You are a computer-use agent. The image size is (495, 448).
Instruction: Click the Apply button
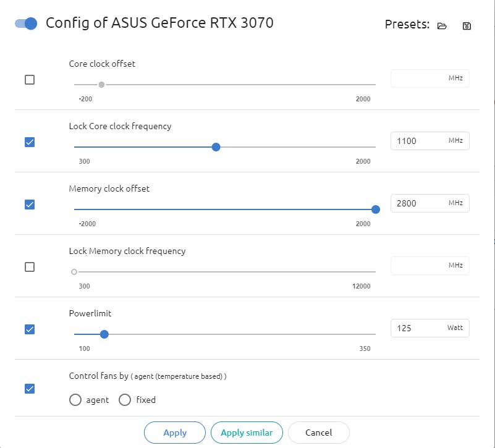pos(175,433)
